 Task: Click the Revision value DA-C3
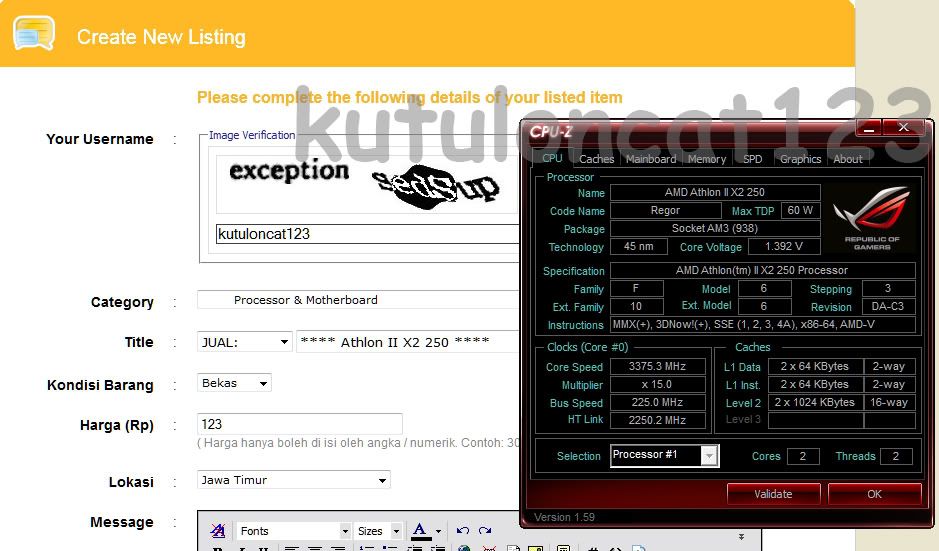888,306
